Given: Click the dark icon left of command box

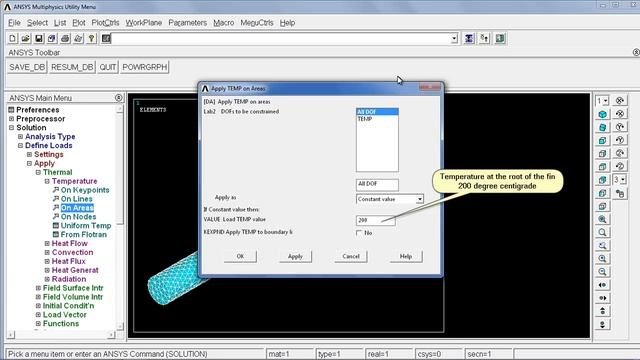Looking at the screenshot, I should tap(106, 38).
